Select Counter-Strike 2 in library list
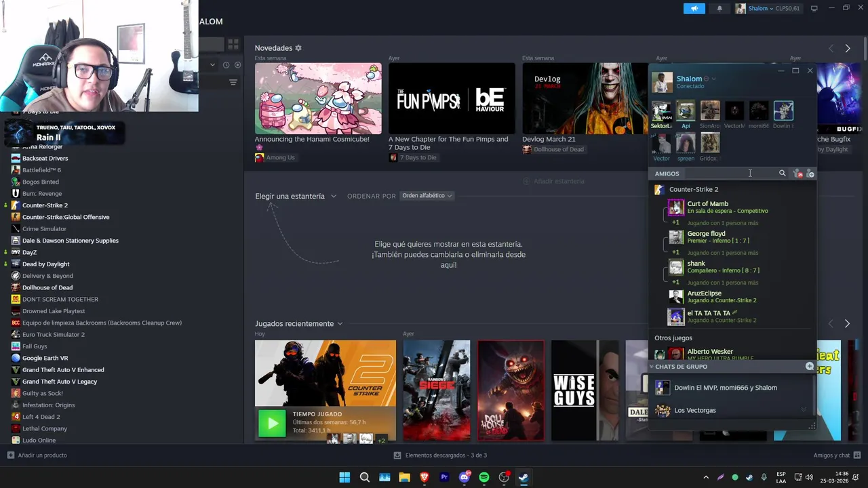 (x=45, y=205)
